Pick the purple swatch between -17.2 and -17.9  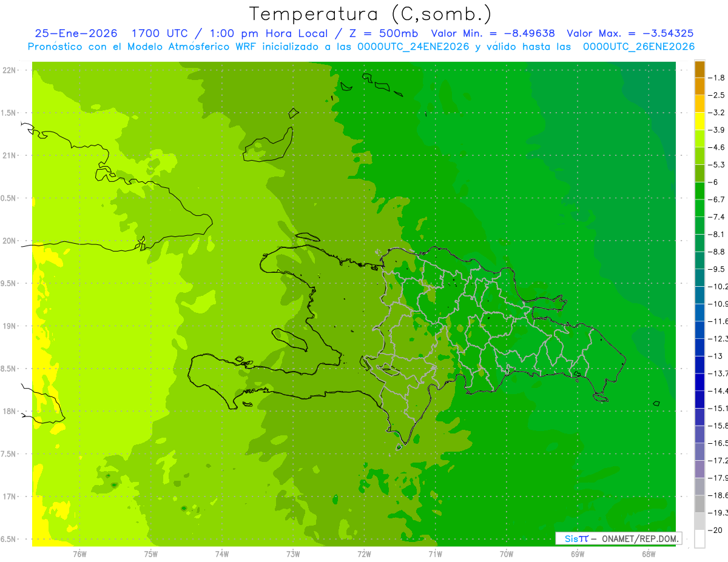point(699,469)
